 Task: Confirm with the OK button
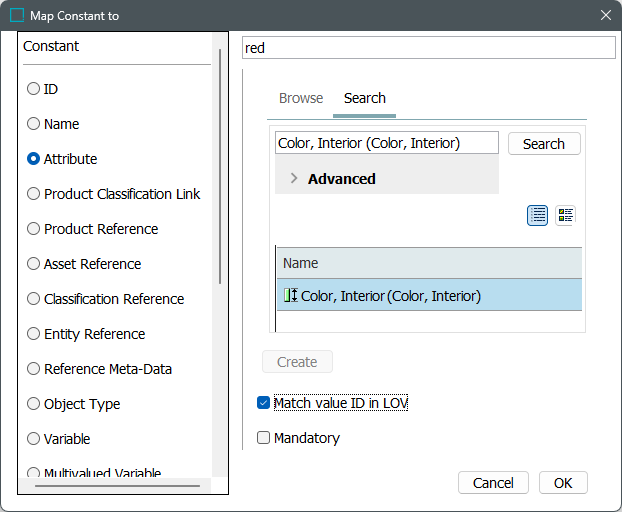click(563, 483)
